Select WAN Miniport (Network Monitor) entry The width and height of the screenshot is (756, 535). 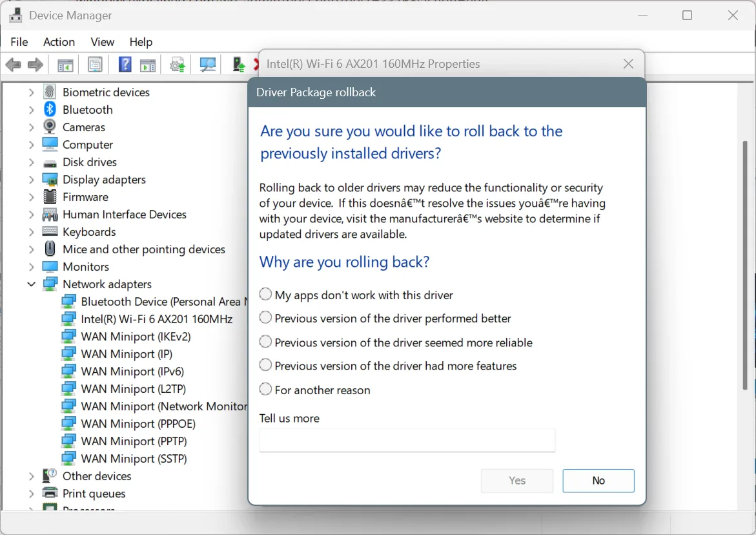click(x=164, y=406)
